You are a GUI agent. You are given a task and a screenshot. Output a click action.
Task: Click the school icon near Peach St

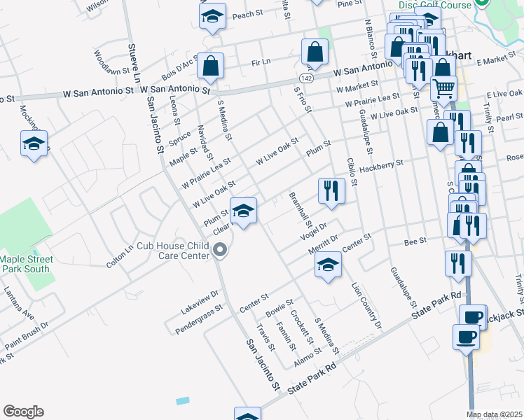click(212, 17)
